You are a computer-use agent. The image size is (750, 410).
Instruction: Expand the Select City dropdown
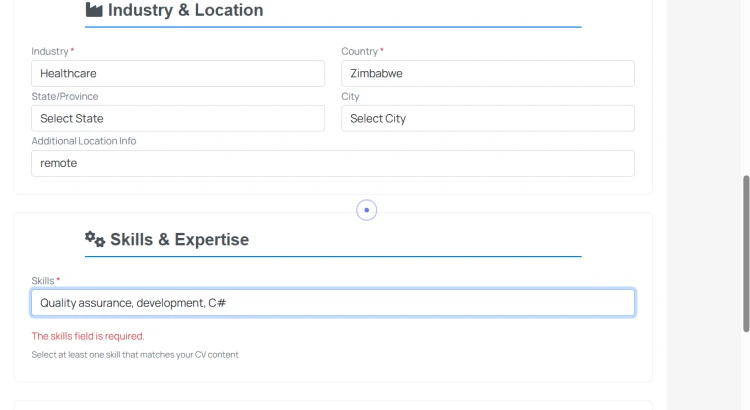(x=487, y=118)
